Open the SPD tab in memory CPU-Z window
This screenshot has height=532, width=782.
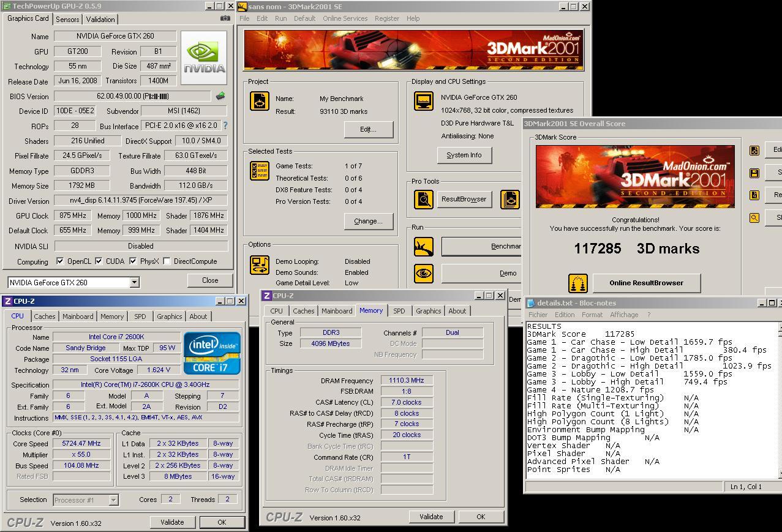click(399, 311)
